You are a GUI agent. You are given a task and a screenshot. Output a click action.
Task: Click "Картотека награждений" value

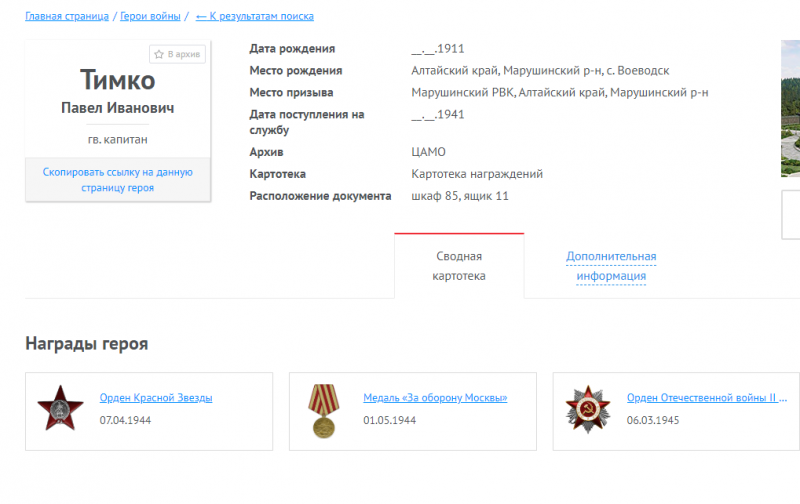click(477, 174)
